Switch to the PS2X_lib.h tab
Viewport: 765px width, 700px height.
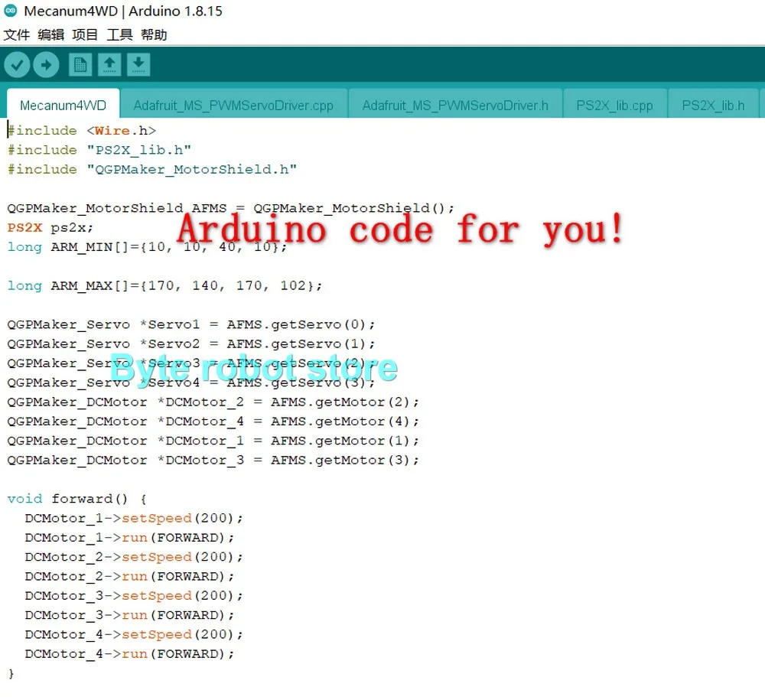click(713, 104)
